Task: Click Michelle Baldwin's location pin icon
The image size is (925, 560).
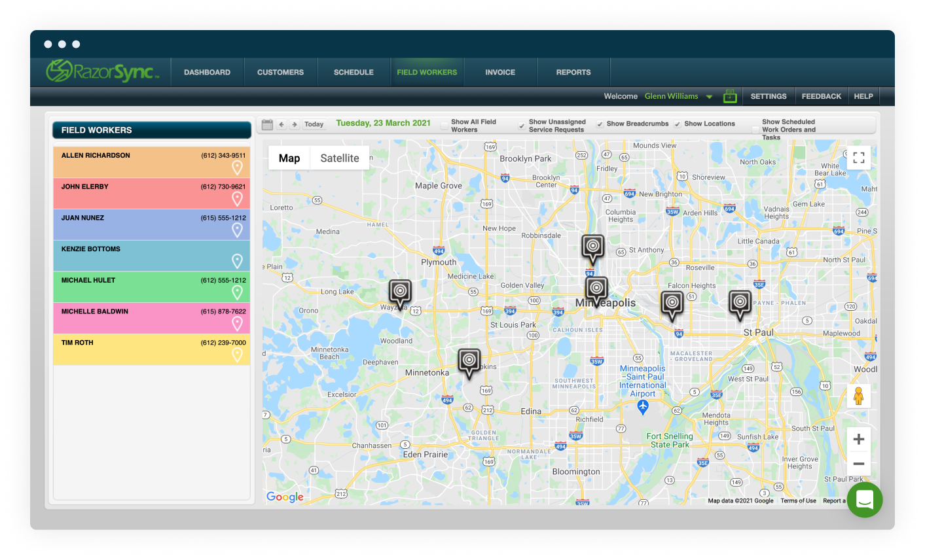Action: [238, 323]
